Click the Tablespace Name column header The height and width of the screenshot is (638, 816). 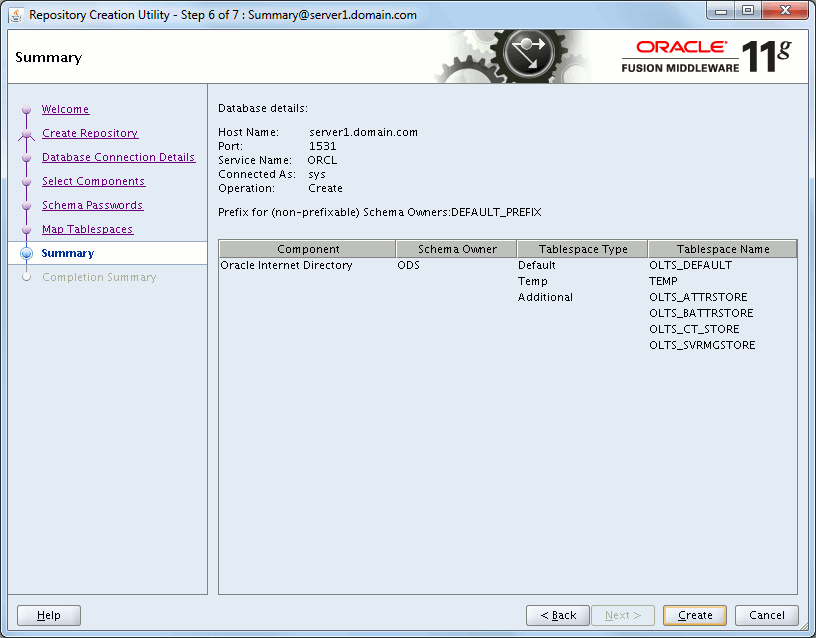(x=722, y=249)
